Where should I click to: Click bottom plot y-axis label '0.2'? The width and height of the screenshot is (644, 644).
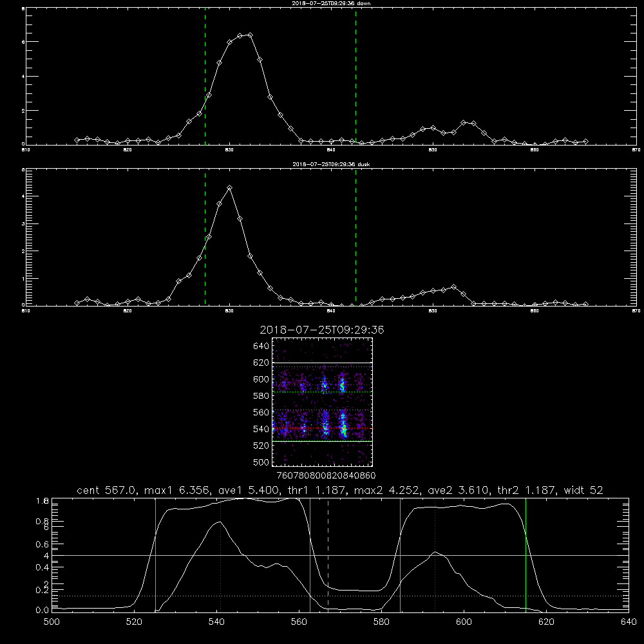[43, 590]
